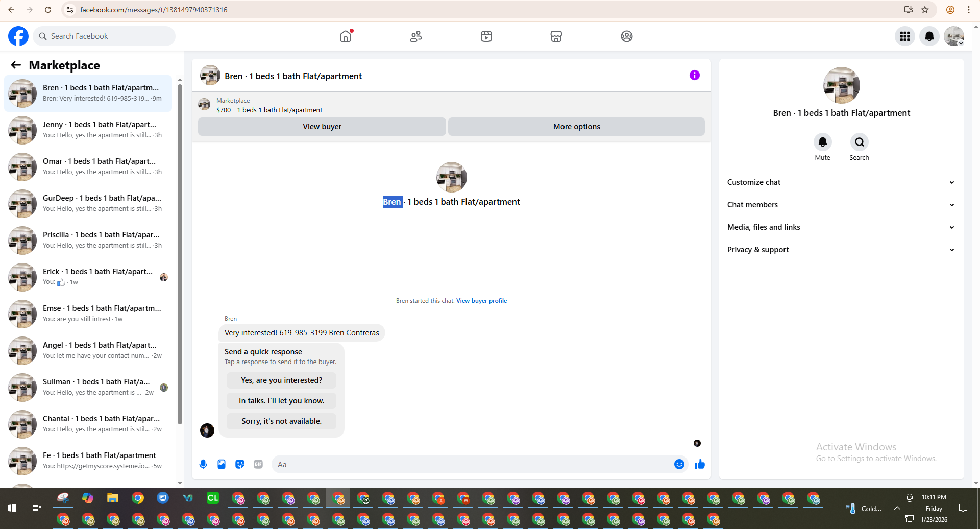
Task: Open Task View on taskbar
Action: pos(36,508)
